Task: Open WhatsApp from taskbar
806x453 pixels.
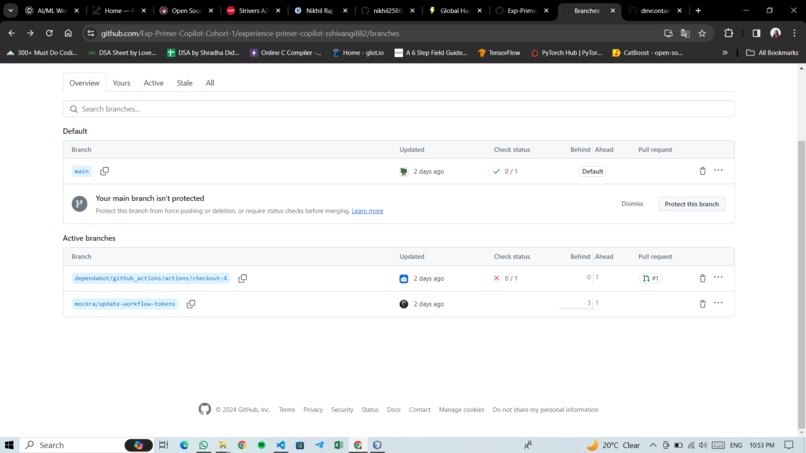Action: click(204, 445)
